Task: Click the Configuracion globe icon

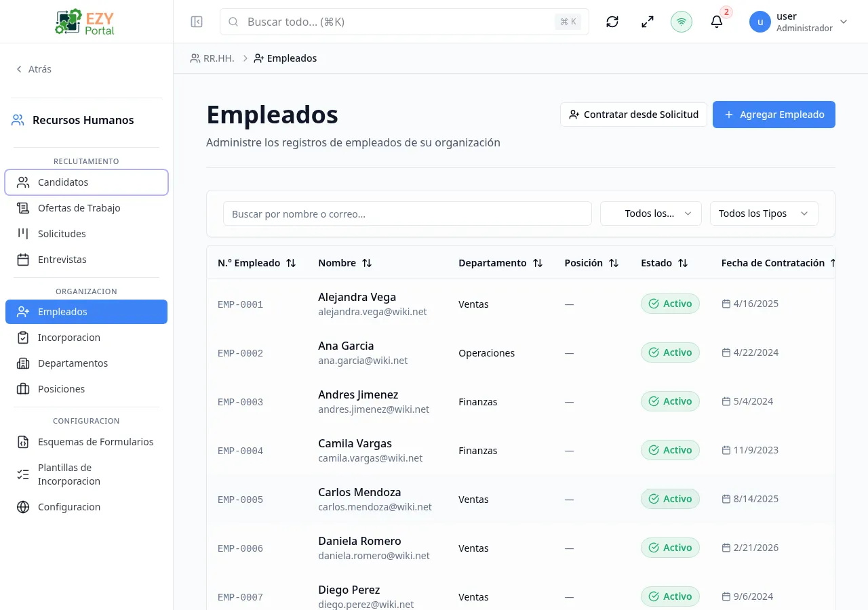Action: click(x=23, y=507)
